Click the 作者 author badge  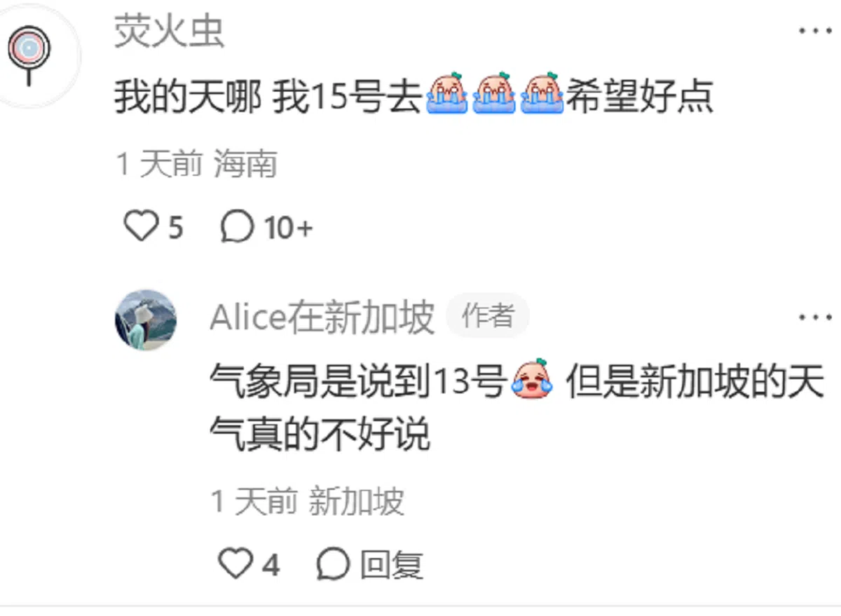488,317
